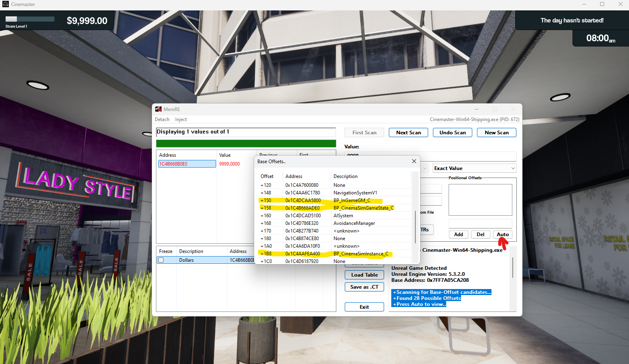Select the NavigationSystemV1 row
The width and height of the screenshot is (629, 364).
click(x=335, y=193)
